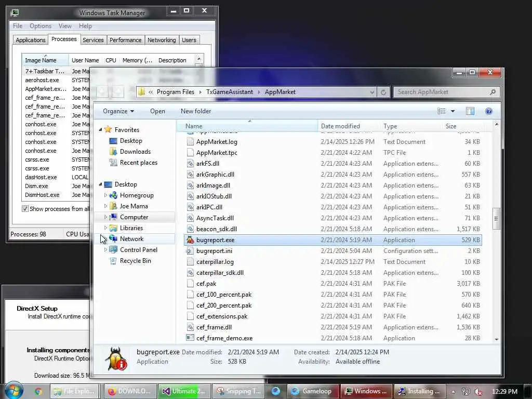Collapse the Favorites tree group

click(100, 129)
